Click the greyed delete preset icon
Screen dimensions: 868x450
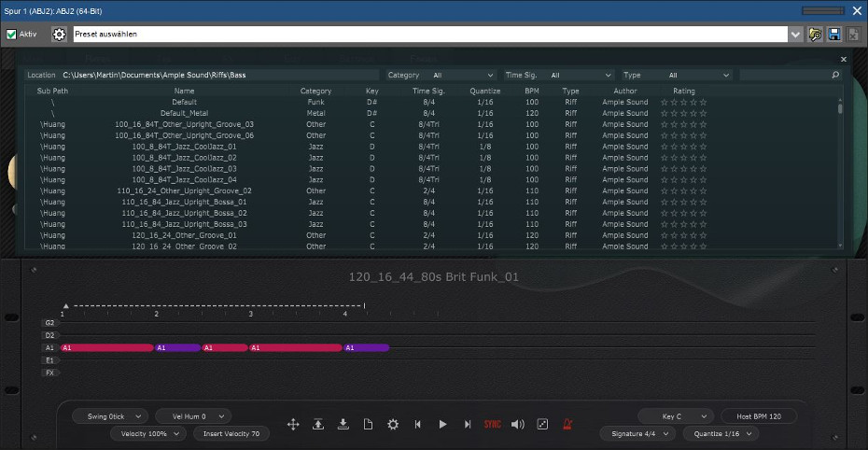(853, 35)
